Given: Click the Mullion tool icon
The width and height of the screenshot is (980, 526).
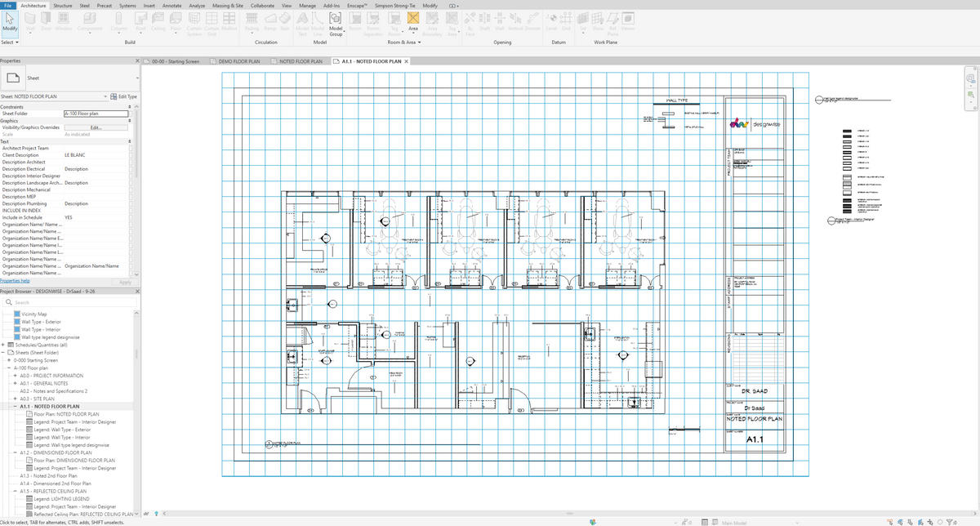Looking at the screenshot, I should 229,19.
